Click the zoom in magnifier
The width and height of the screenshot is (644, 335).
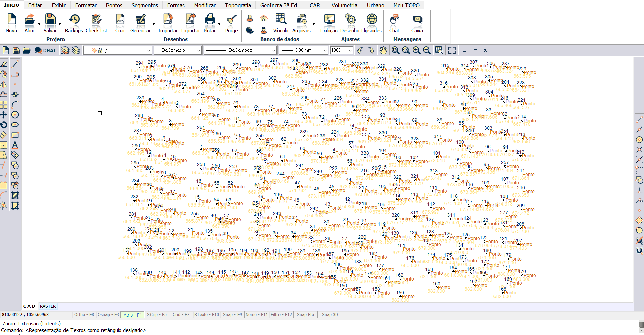coord(416,50)
